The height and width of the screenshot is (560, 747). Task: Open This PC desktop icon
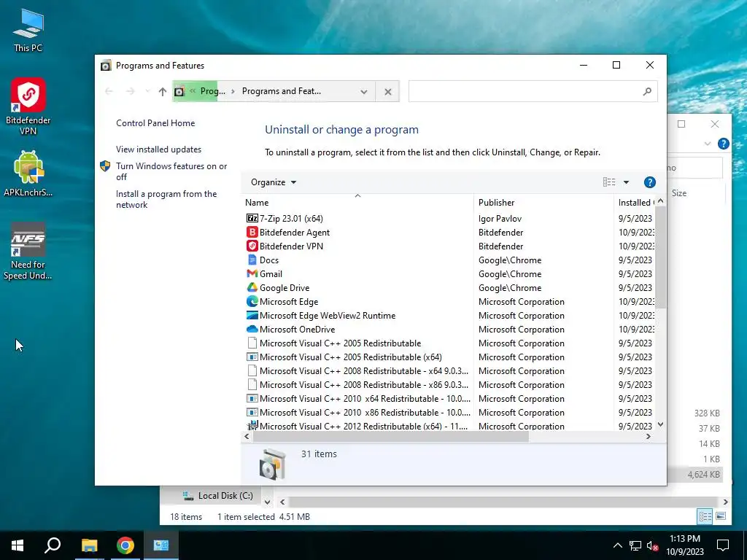click(x=28, y=31)
